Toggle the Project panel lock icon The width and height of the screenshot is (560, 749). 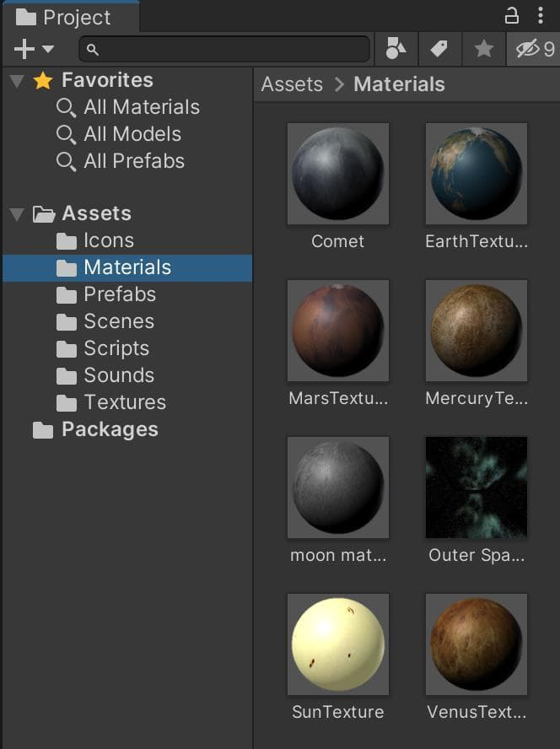512,16
